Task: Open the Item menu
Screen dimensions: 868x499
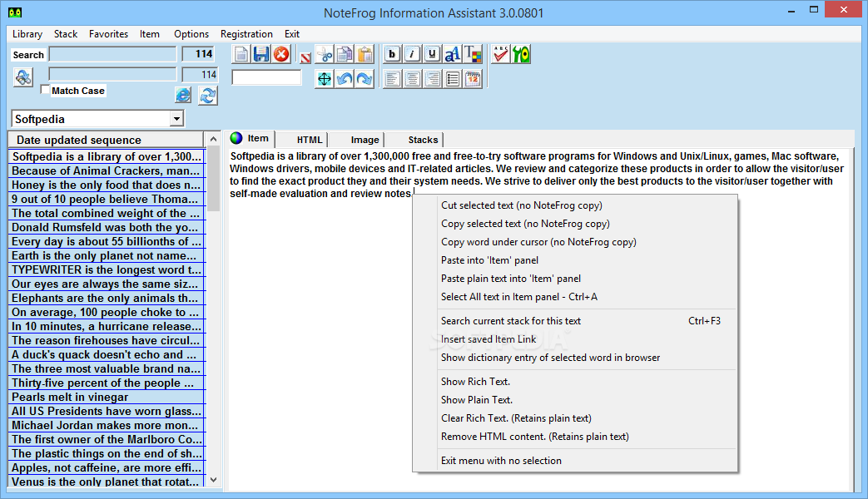Action: (x=150, y=34)
